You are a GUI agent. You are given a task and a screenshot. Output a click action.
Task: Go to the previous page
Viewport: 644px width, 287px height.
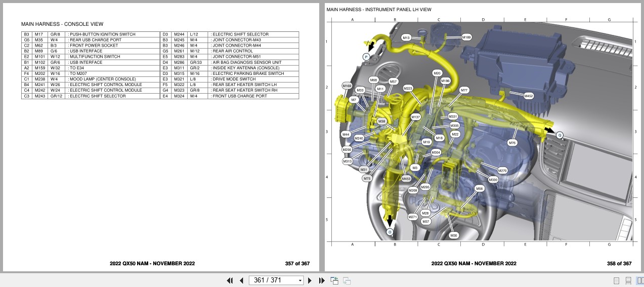tap(241, 280)
